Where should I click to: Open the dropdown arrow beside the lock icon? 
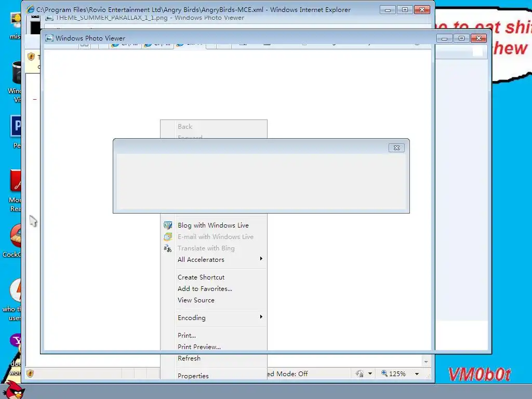pos(370,374)
